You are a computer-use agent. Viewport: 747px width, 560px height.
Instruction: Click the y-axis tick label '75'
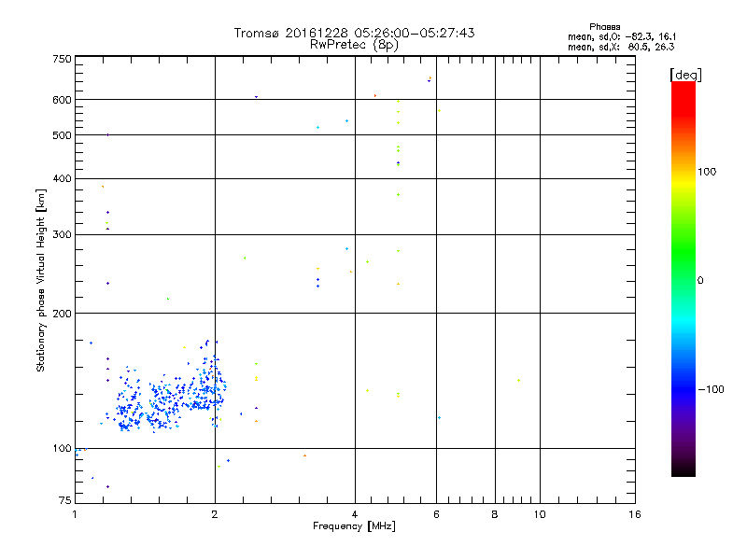pyautogui.click(x=65, y=500)
